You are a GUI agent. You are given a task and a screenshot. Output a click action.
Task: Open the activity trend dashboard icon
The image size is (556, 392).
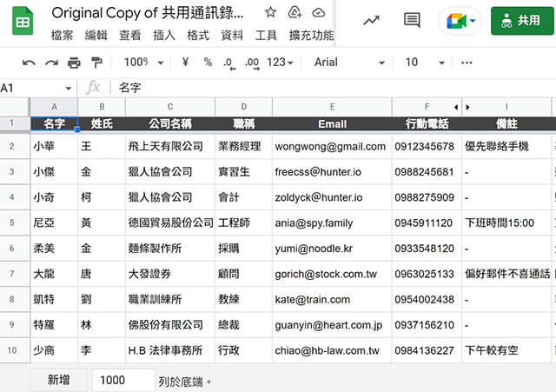pyautogui.click(x=371, y=21)
